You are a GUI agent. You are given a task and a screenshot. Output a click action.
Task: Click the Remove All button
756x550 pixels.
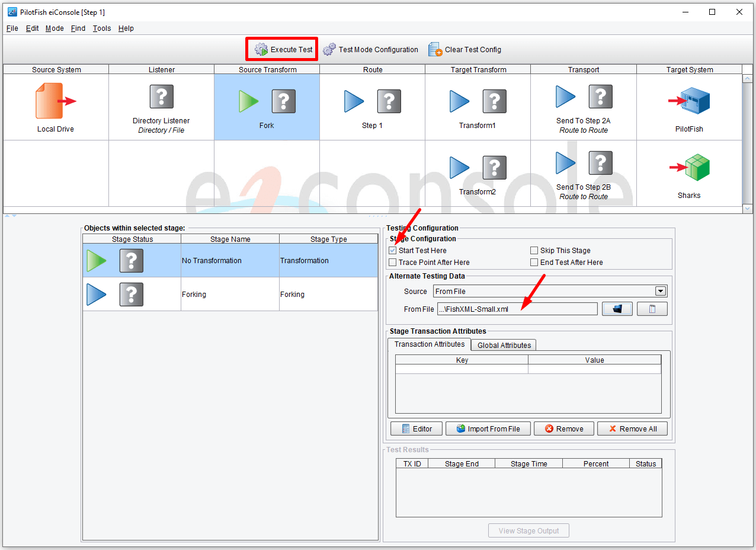[632, 429]
